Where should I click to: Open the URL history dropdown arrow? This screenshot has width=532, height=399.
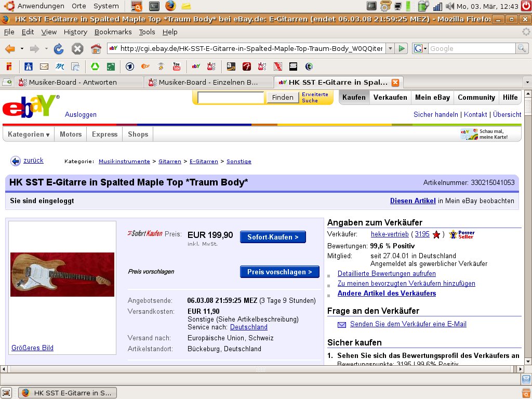pos(390,48)
